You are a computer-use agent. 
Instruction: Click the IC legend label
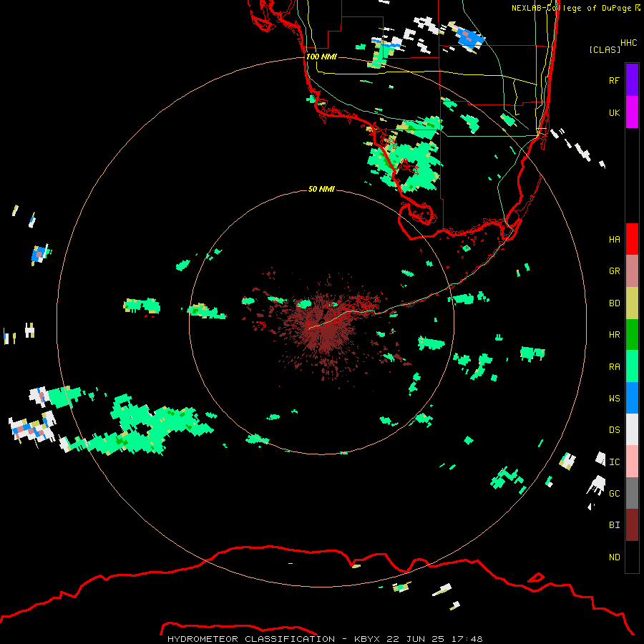[x=614, y=462]
